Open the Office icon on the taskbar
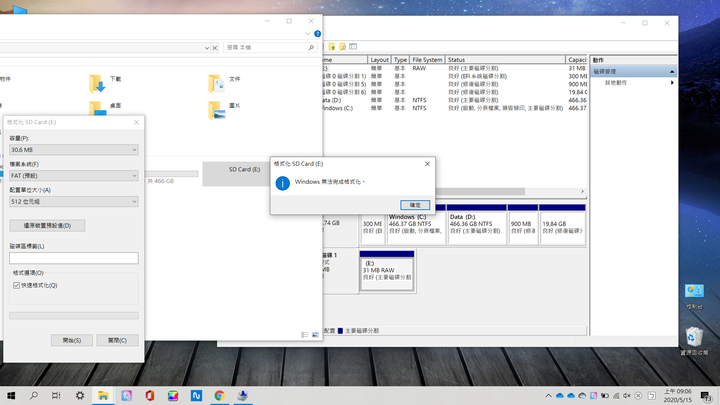The image size is (720, 405). [x=150, y=395]
